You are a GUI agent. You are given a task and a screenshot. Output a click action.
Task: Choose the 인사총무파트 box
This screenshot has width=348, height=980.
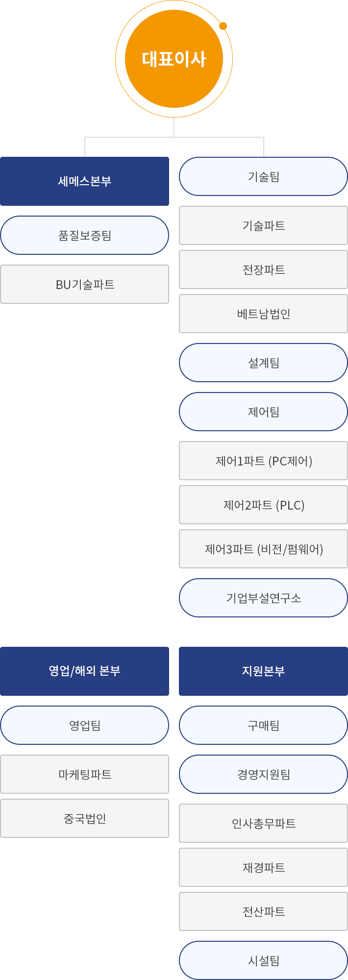coord(263,823)
